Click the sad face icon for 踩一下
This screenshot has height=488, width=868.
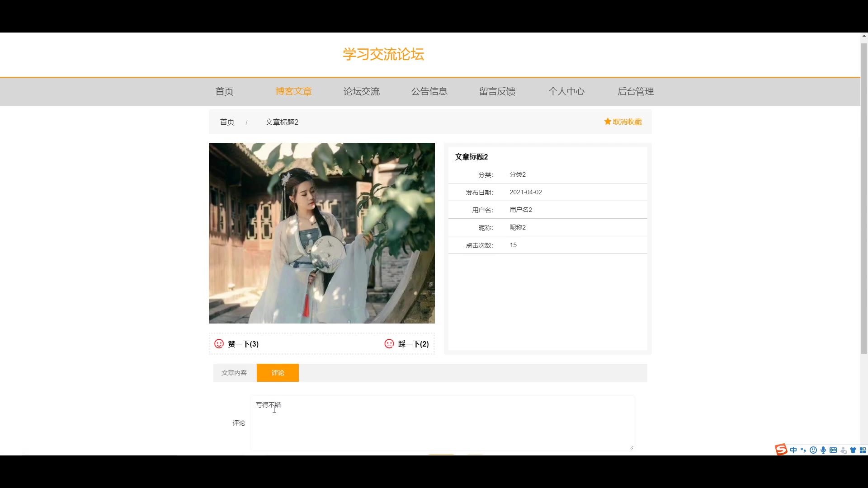pos(389,344)
